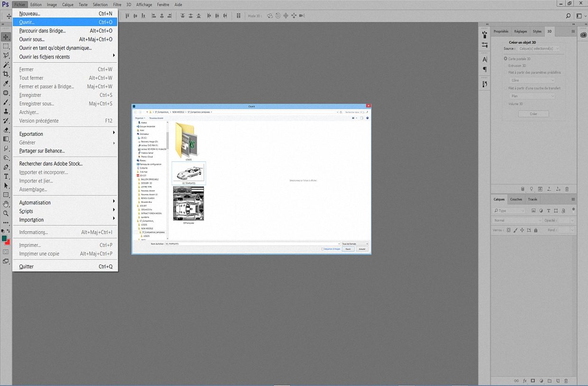Switch to the Couches tab

click(x=516, y=199)
